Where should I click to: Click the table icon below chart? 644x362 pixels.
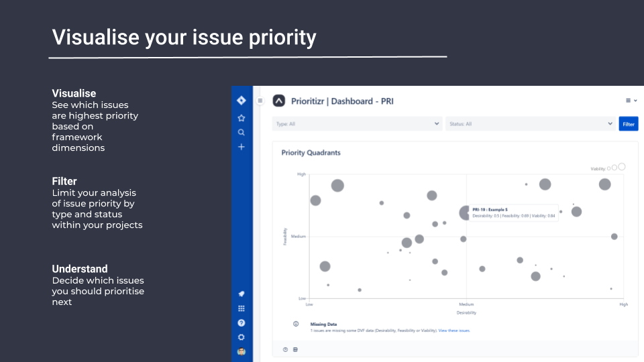tap(295, 350)
